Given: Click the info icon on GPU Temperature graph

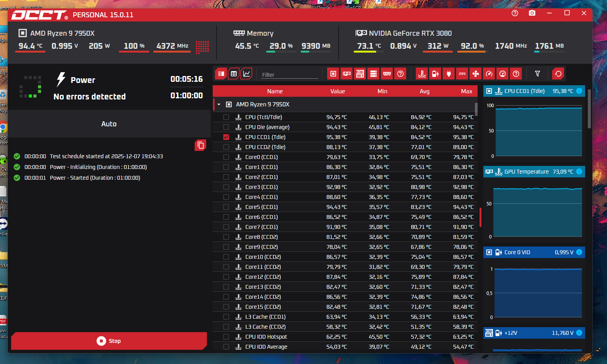Looking at the screenshot, I should tap(579, 172).
